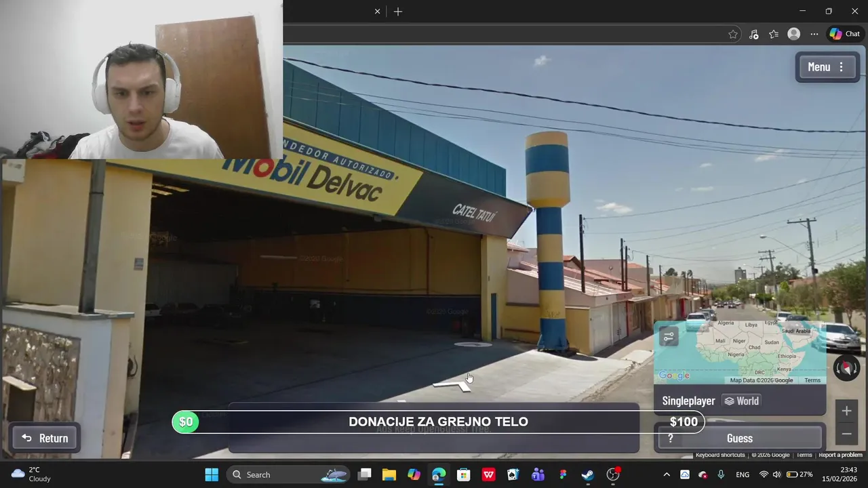
Task: Open Steam from taskbar
Action: tap(587, 474)
